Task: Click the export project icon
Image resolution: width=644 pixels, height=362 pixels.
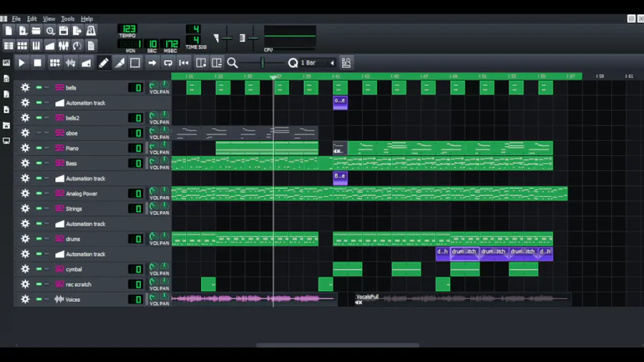Action: pos(77,31)
